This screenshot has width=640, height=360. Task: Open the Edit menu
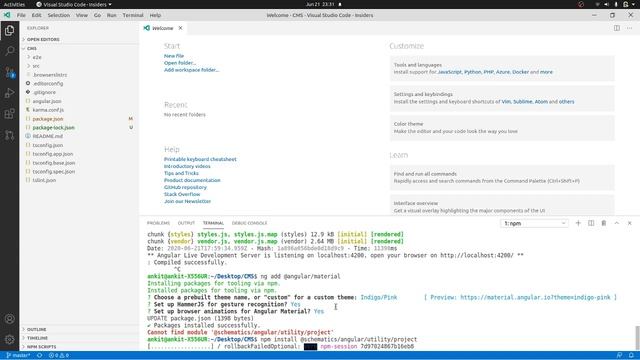pos(36,15)
